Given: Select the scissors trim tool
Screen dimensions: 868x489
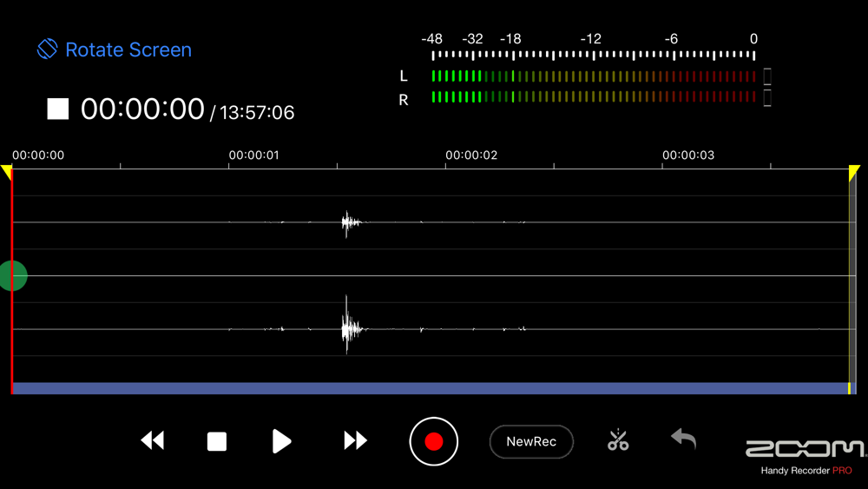Looking at the screenshot, I should 618,439.
